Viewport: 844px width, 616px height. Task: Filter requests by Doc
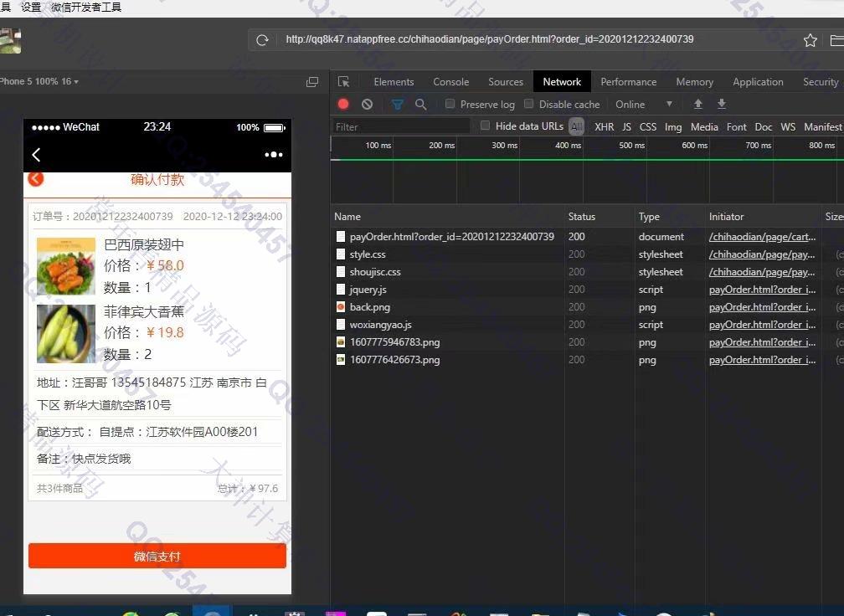coord(764,127)
